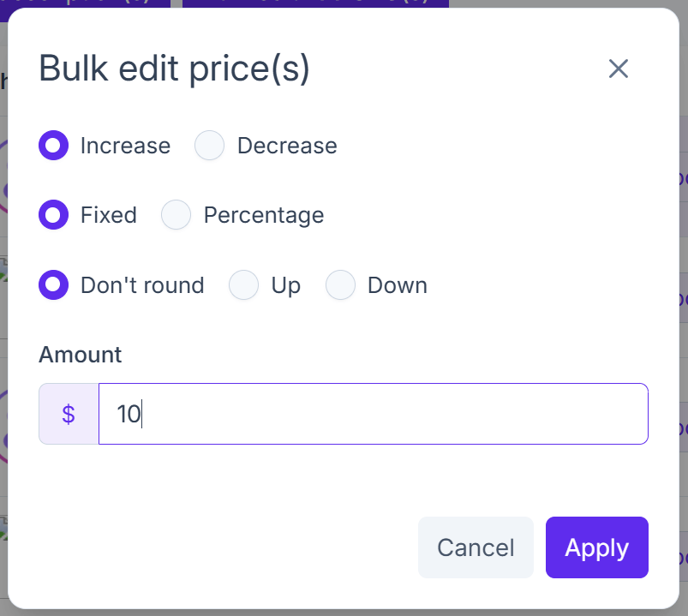Click the Increase radio label text
The height and width of the screenshot is (616, 688).
[x=125, y=146]
